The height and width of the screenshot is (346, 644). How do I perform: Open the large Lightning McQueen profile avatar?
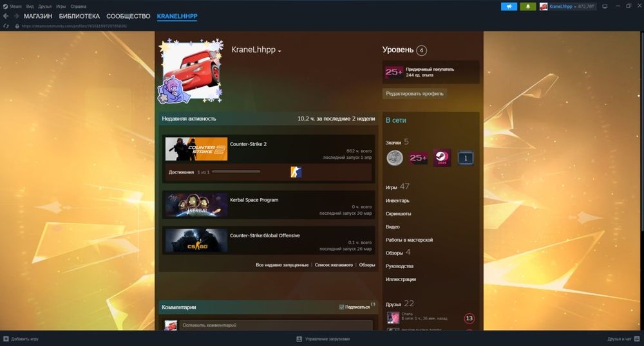(191, 70)
